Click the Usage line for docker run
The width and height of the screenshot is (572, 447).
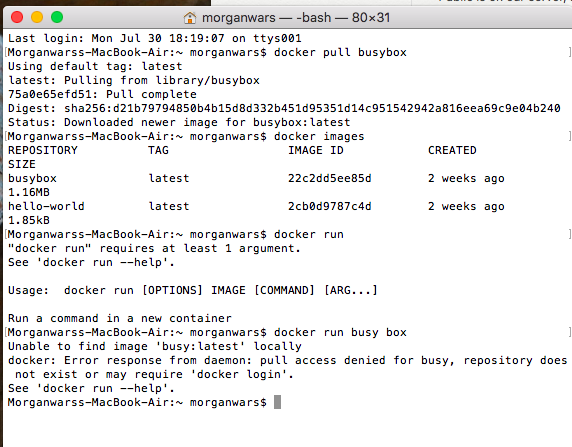(193, 290)
